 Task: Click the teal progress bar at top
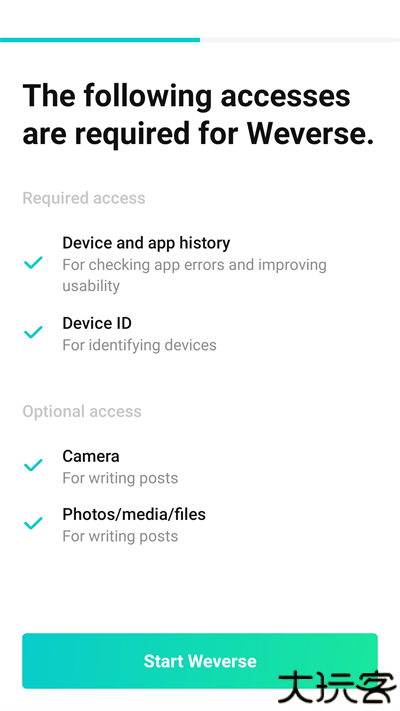[x=100, y=40]
